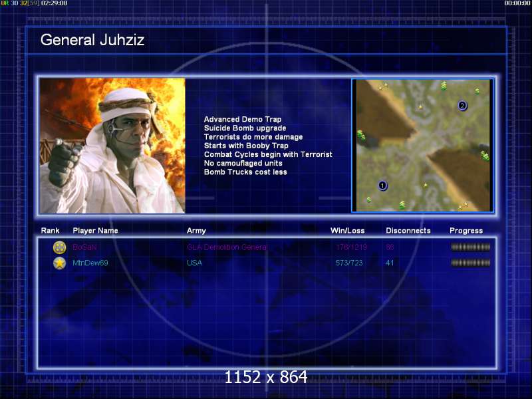The width and height of the screenshot is (532, 399).
Task: Select start position 1 marker on the minimap
Action: (x=383, y=186)
